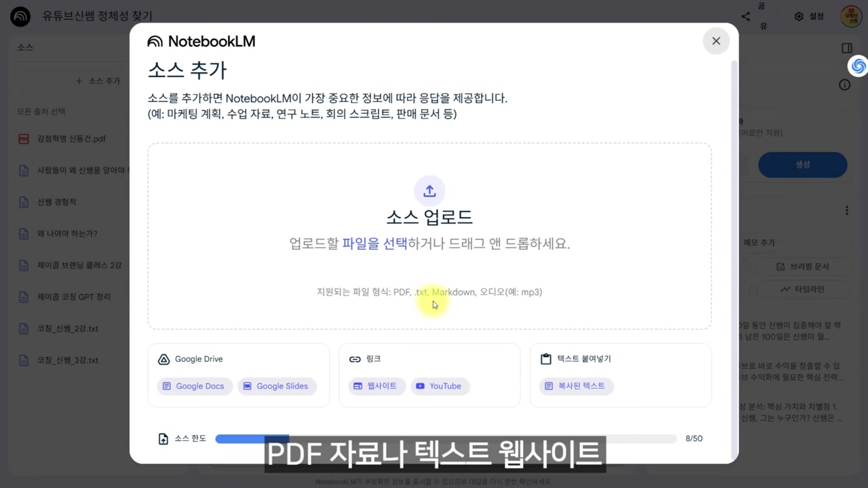868x488 pixels.
Task: Toggle the side panel layout icon
Action: coord(847,48)
